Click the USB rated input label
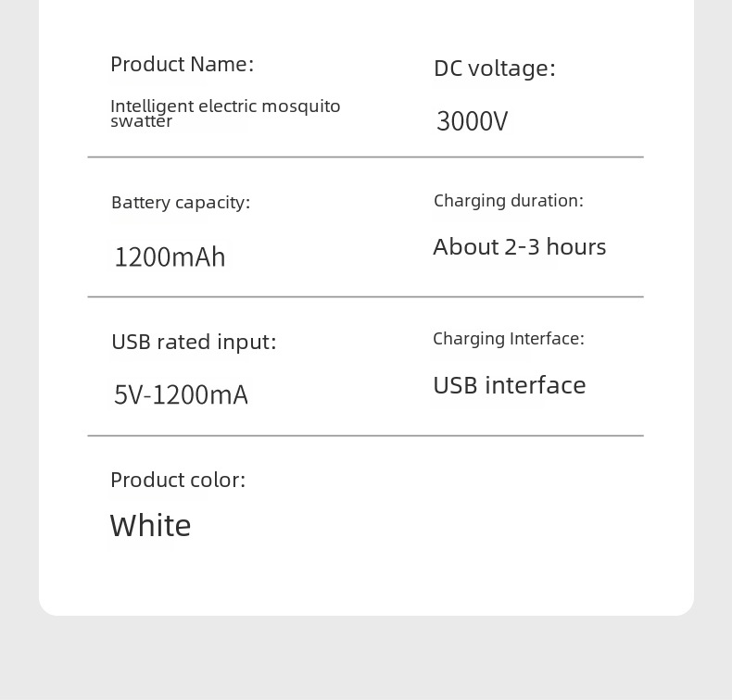 (194, 342)
